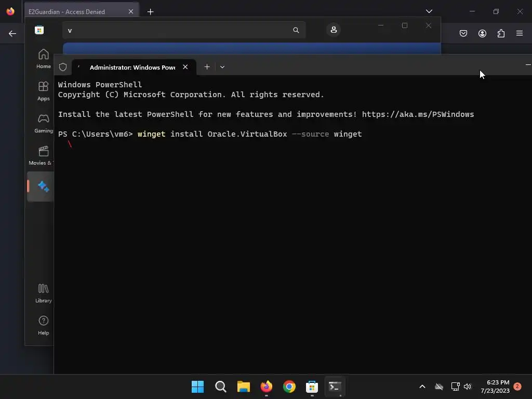Image resolution: width=532 pixels, height=399 pixels.
Task: Click the aka.ms/PSWindows link in Terminal
Action: [x=418, y=114]
